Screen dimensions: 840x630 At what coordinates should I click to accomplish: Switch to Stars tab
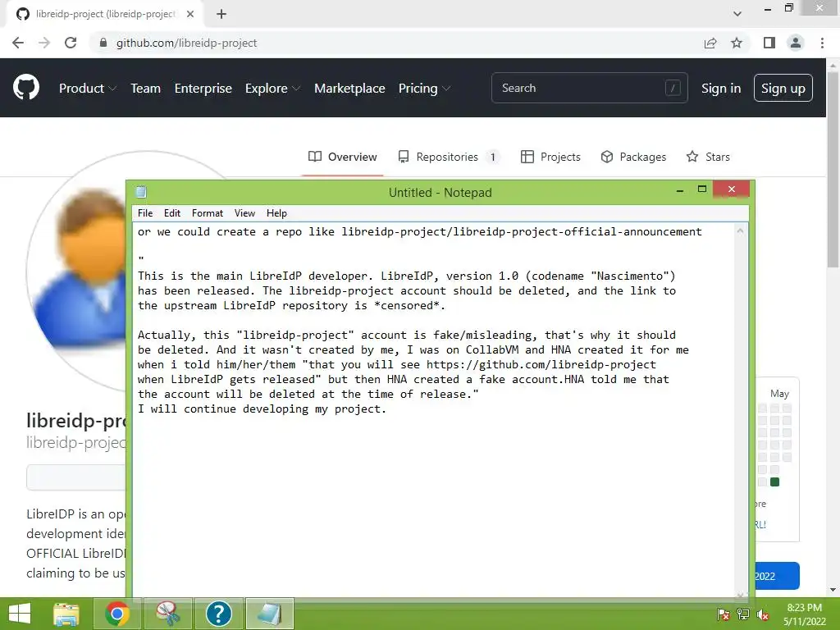pyautogui.click(x=708, y=157)
